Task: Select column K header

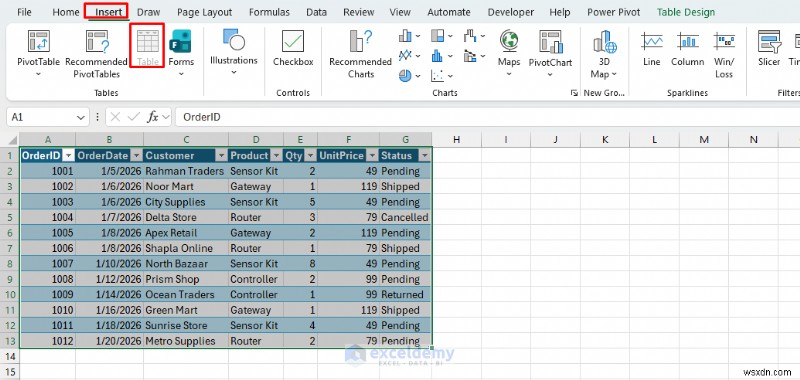Action: pyautogui.click(x=605, y=139)
